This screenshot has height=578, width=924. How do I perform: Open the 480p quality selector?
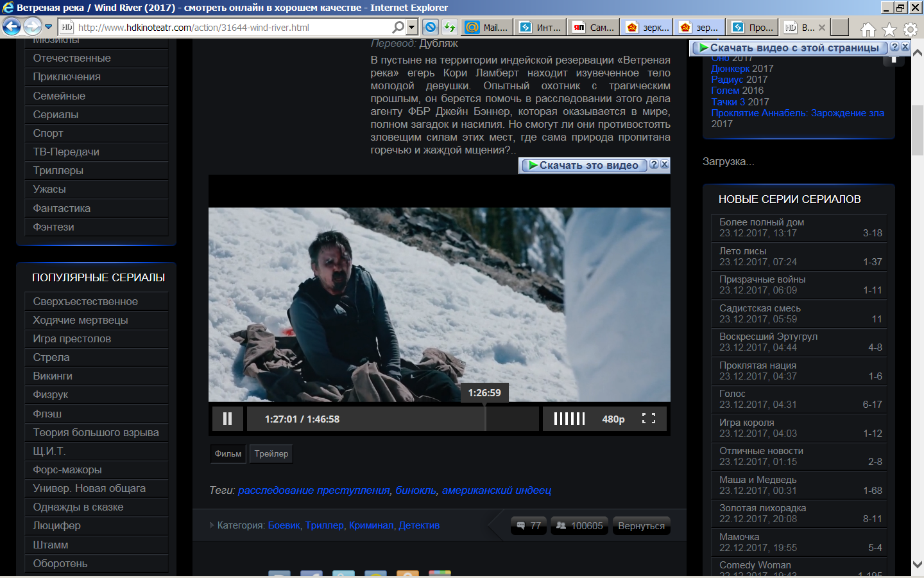pyautogui.click(x=613, y=419)
